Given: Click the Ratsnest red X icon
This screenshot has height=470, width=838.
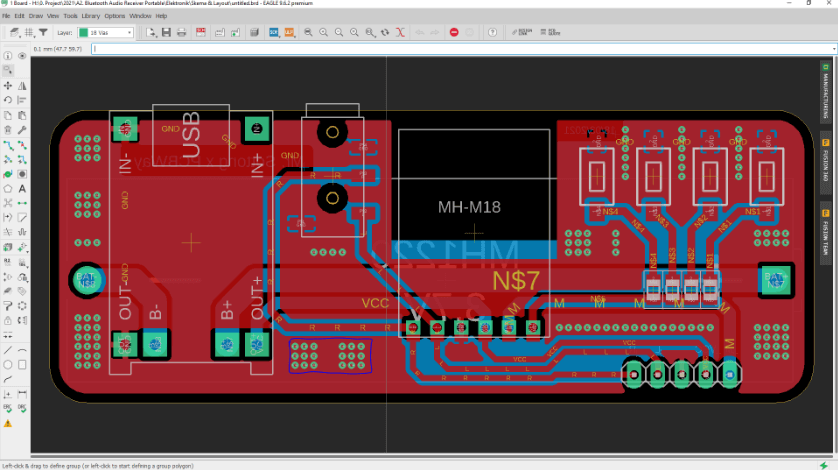Looking at the screenshot, I should coord(400,32).
